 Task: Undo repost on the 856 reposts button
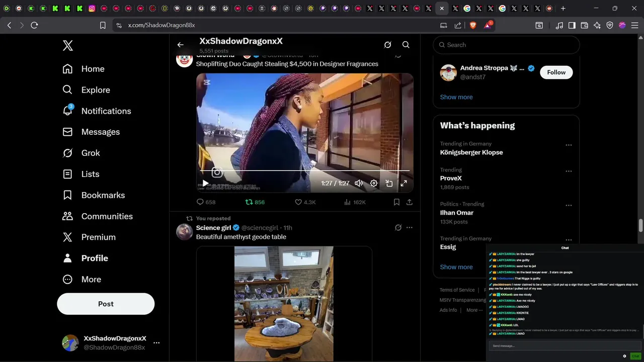(255, 202)
